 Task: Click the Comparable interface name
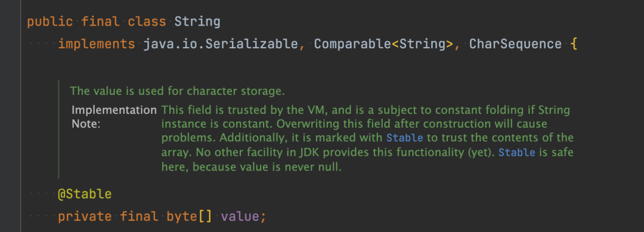[x=352, y=44]
